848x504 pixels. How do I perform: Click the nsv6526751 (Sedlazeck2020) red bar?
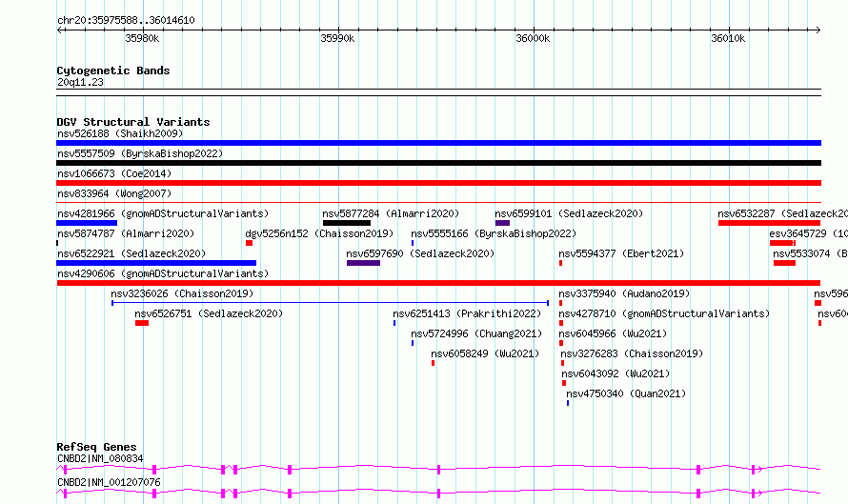142,323
